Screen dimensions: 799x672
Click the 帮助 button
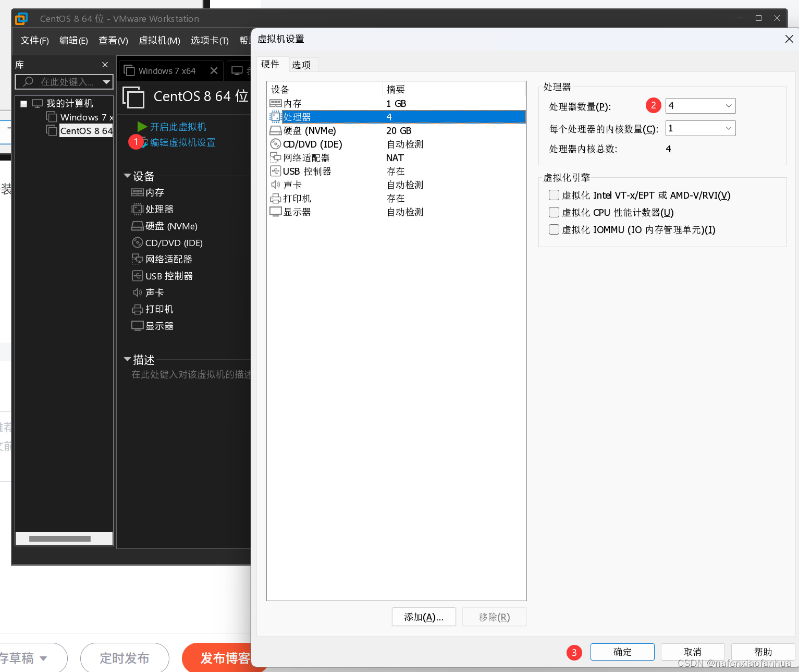[x=763, y=652]
